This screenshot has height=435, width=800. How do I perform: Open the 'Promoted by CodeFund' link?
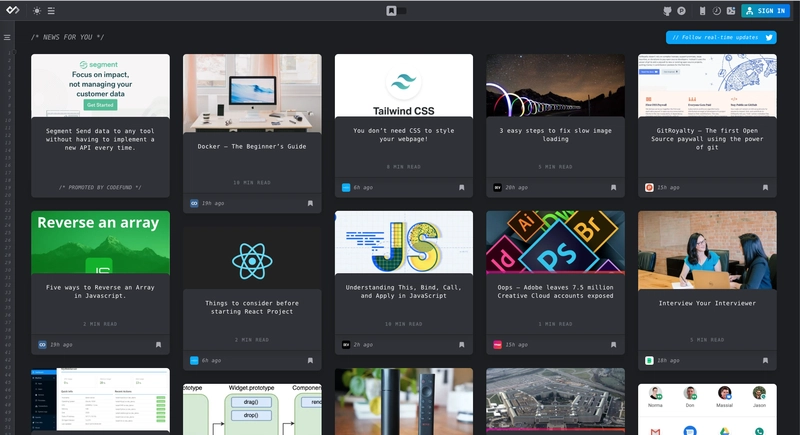click(100, 187)
